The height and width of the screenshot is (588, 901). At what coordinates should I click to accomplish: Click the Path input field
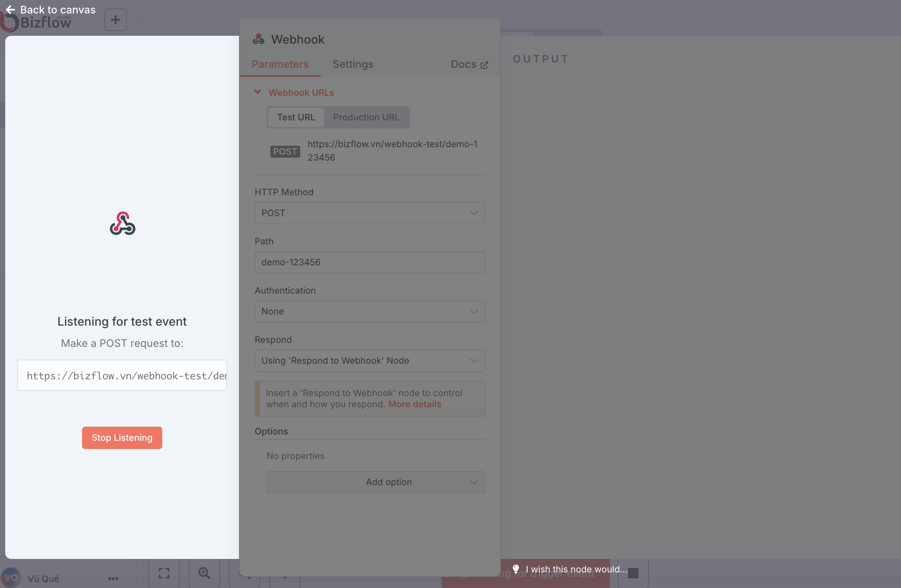(x=370, y=262)
